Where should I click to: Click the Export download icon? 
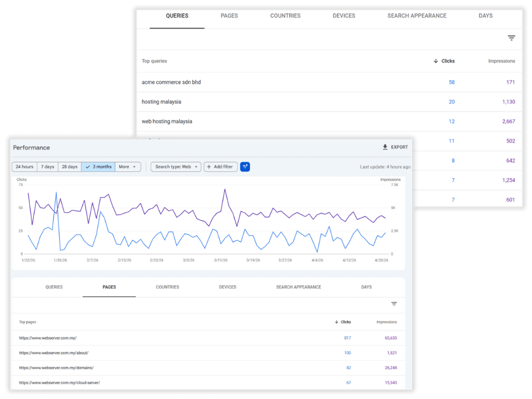point(385,147)
